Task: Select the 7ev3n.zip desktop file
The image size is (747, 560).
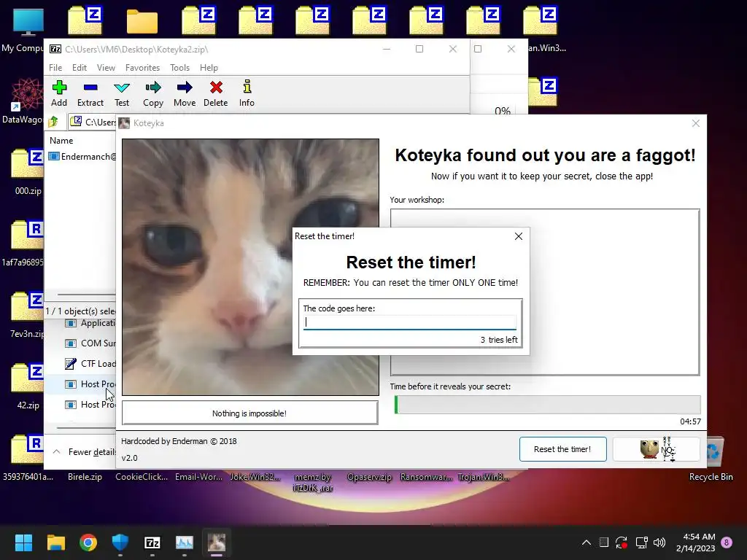Action: point(28,315)
